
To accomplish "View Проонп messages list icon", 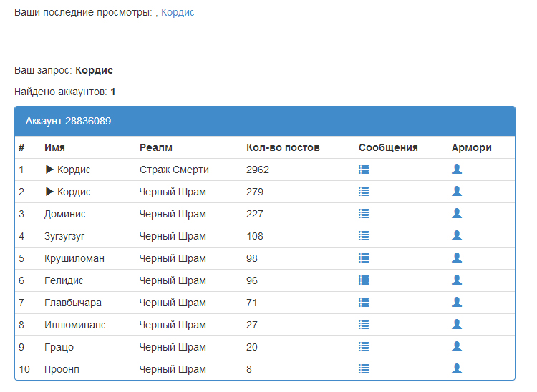I will tap(364, 368).
